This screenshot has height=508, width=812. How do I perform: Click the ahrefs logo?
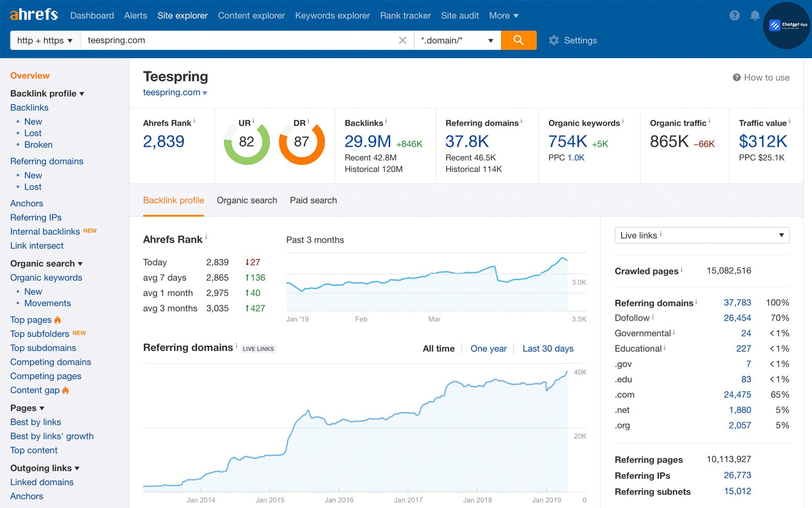(x=34, y=15)
